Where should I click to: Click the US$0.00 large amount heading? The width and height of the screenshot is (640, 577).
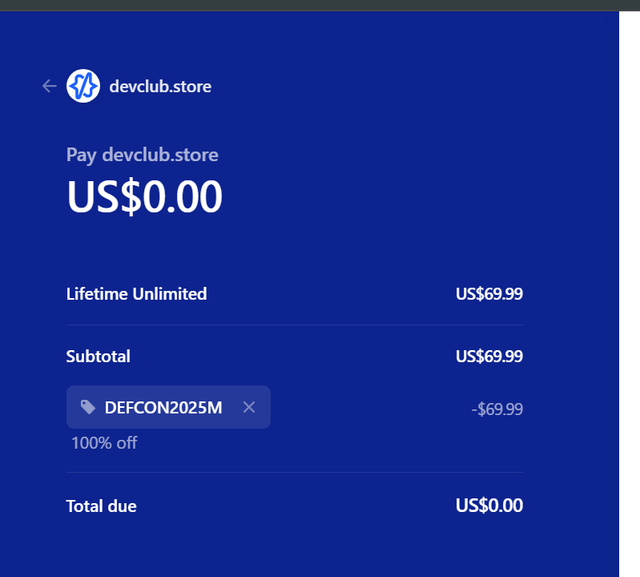[x=144, y=196]
